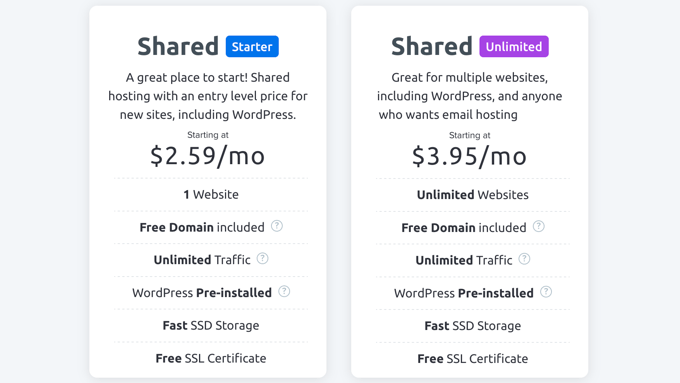This screenshot has width=680, height=383.
Task: Open Free Domain help icon in Unlimited plan
Action: (539, 226)
